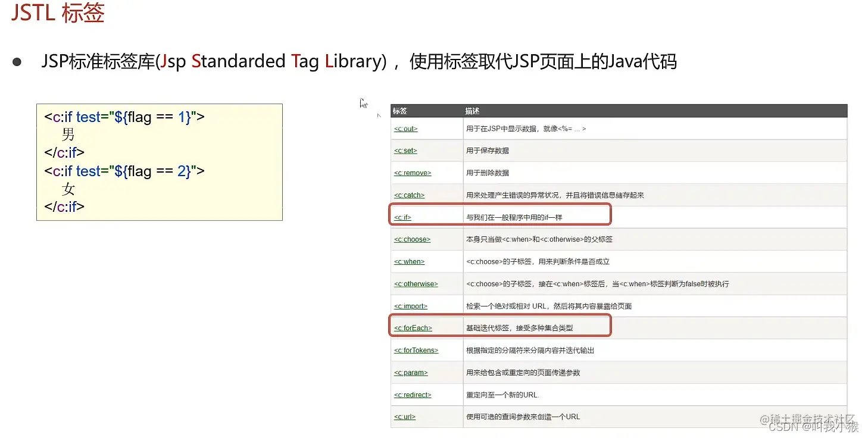Select the JSP标准标签库 bullet text
868x438 pixels.
(x=357, y=61)
